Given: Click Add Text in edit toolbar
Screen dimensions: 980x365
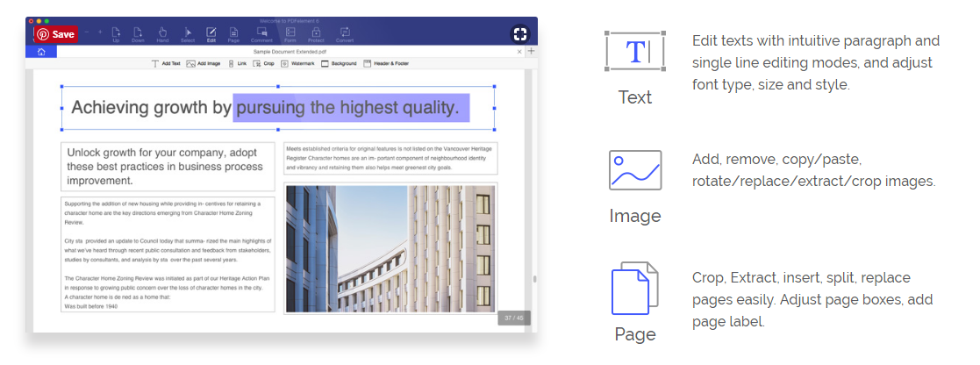Looking at the screenshot, I should coord(166,64).
